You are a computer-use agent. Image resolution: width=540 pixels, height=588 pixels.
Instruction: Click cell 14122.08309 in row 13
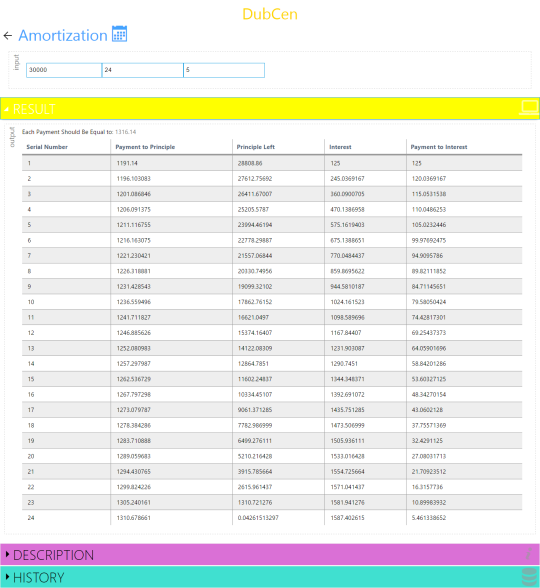pyautogui.click(x=255, y=348)
